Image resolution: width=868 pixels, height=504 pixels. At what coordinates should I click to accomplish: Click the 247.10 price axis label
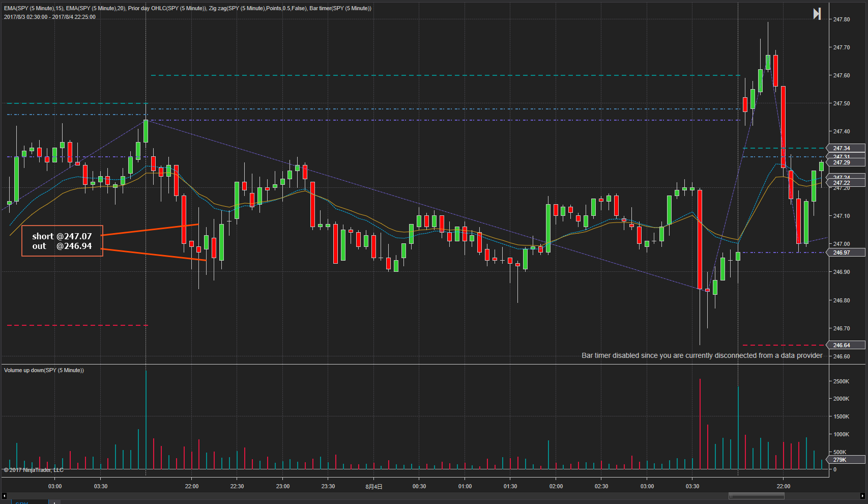click(x=842, y=216)
